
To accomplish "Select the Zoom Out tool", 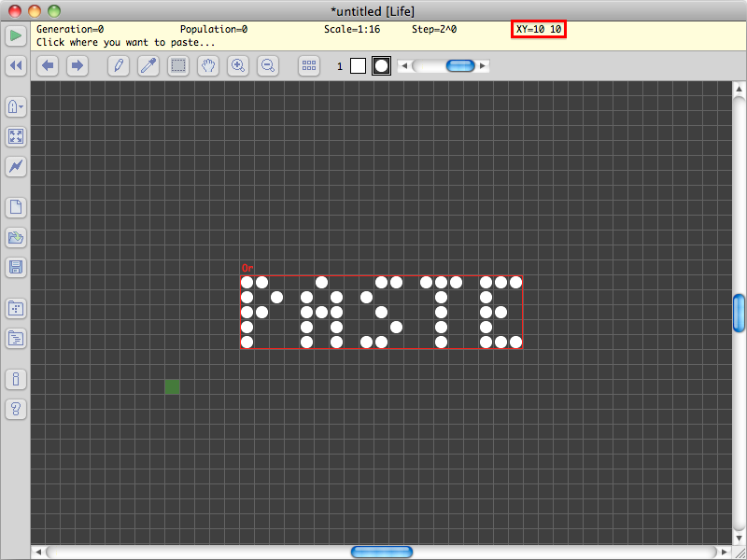I will (x=268, y=65).
